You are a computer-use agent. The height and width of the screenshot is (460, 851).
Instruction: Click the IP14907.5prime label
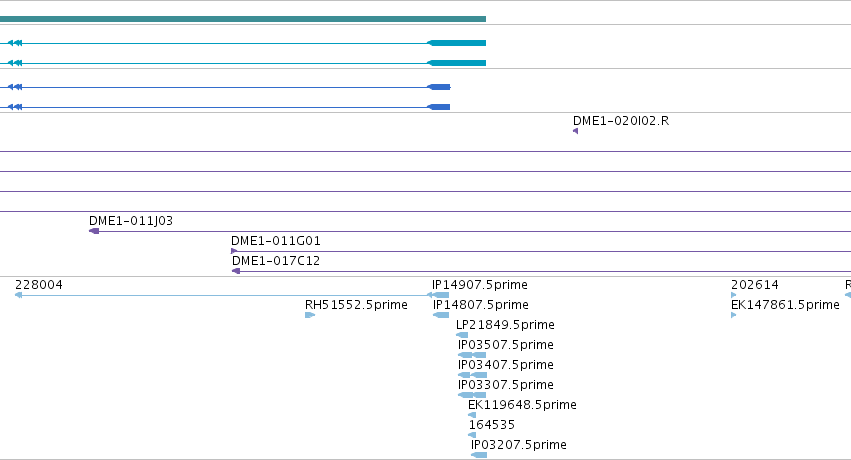480,285
